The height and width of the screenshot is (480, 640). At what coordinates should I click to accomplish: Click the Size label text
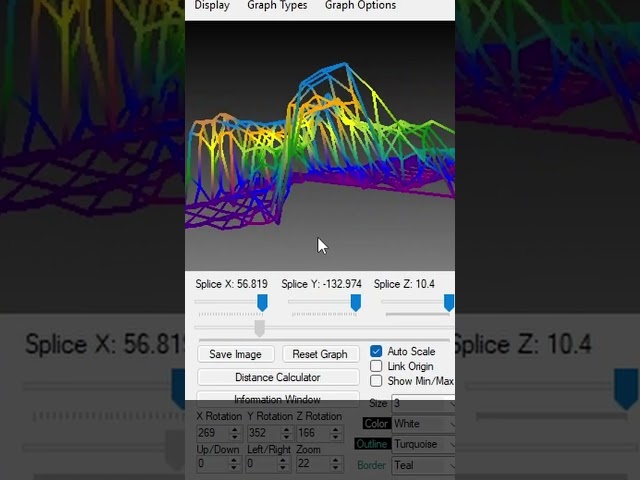point(378,404)
